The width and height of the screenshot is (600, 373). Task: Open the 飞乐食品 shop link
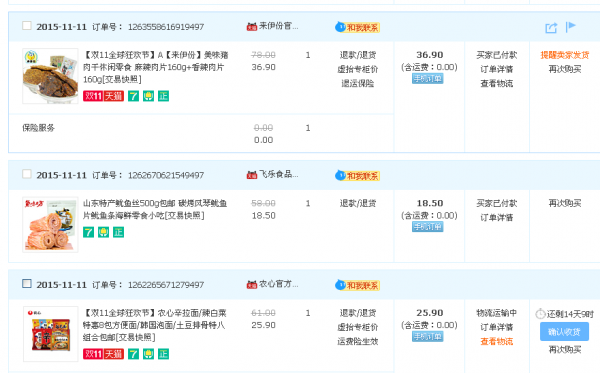(x=279, y=174)
